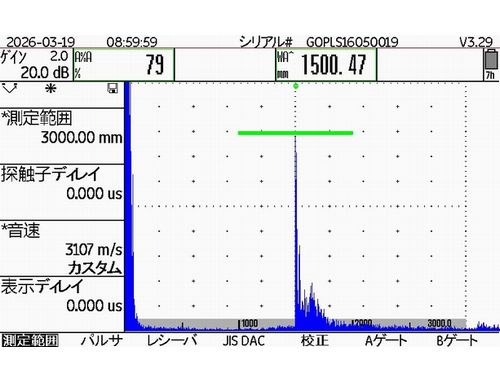Click the シリアル# label
500x383 pixels.
pos(266,42)
